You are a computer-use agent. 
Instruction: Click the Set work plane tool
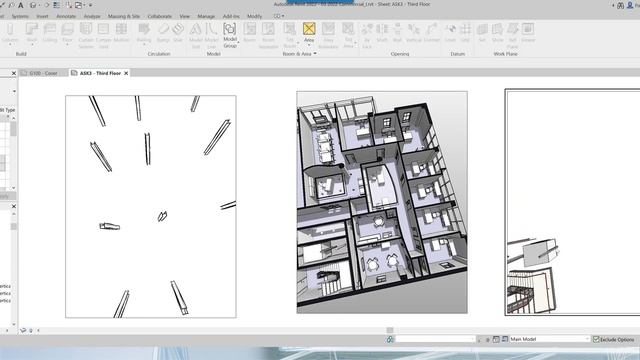pyautogui.click(x=482, y=33)
